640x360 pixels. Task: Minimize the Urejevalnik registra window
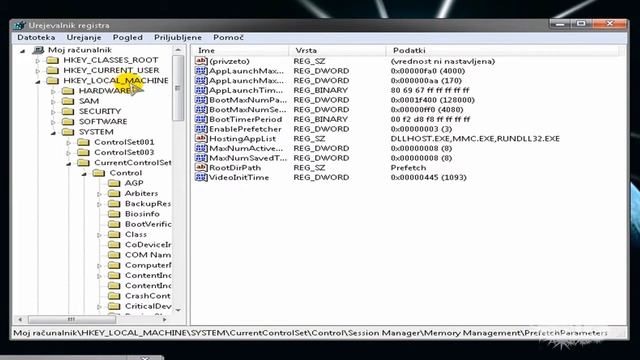(x=560, y=24)
